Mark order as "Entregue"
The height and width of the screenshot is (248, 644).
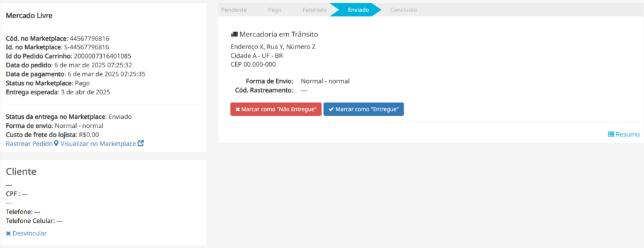[x=364, y=109]
